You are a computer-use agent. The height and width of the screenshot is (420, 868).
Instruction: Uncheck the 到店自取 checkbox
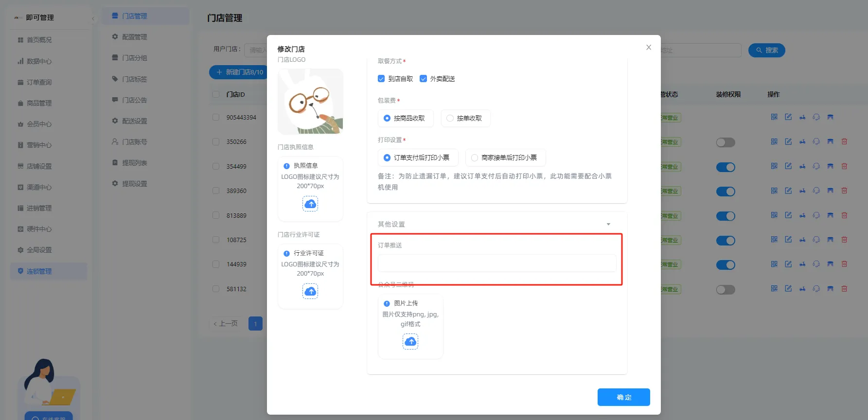pos(381,79)
